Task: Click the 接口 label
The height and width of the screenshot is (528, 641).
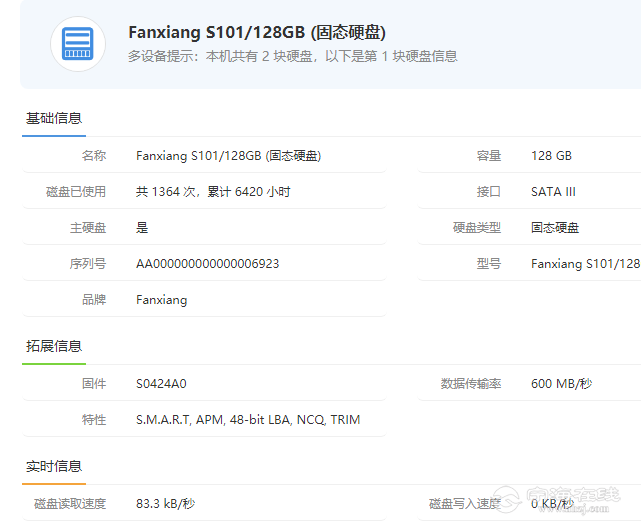Action: (x=489, y=192)
